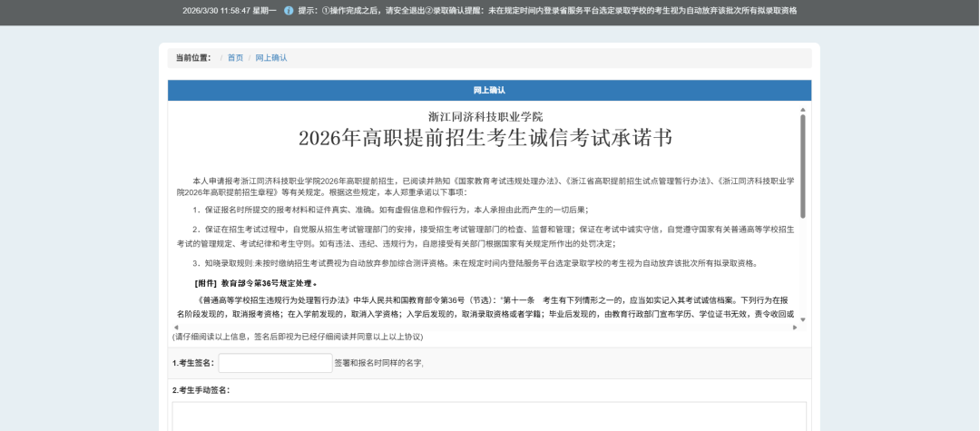Click the 浙江同济科技职业学院 heading
Viewport: 980px width, 431px height.
[x=485, y=117]
